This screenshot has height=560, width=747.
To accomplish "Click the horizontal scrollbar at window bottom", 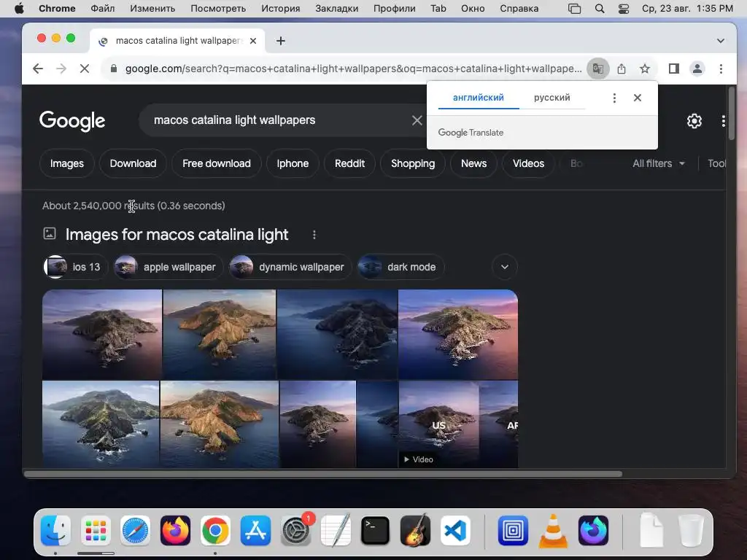I will pos(323,474).
